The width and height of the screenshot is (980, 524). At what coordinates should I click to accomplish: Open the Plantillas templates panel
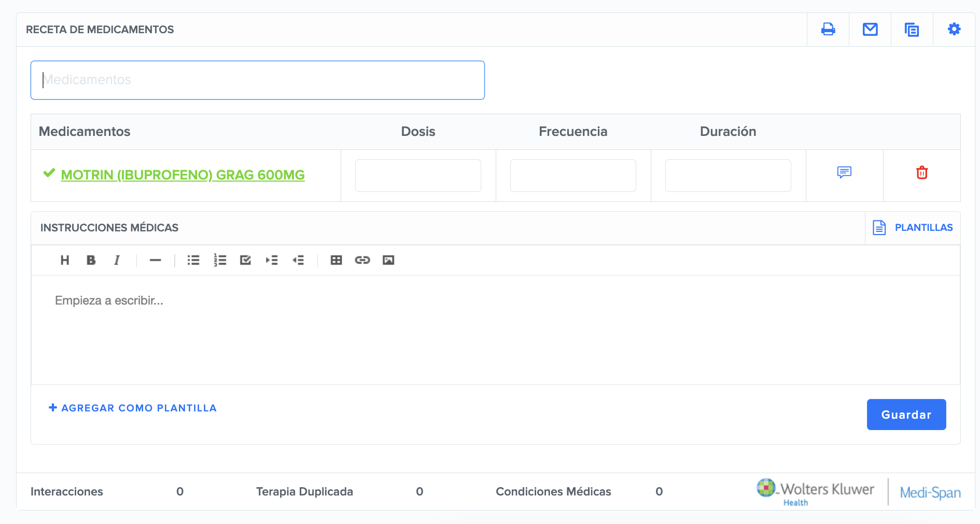tap(924, 227)
